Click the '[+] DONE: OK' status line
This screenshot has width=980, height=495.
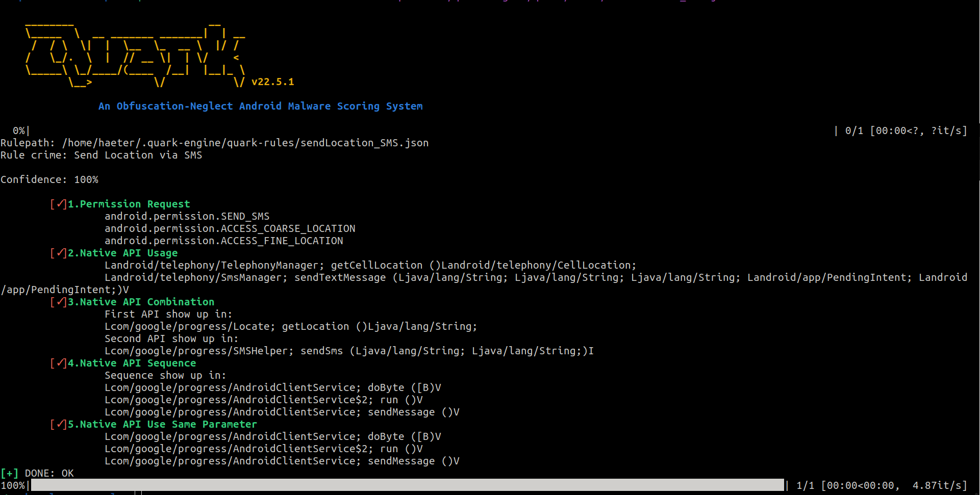click(x=37, y=473)
